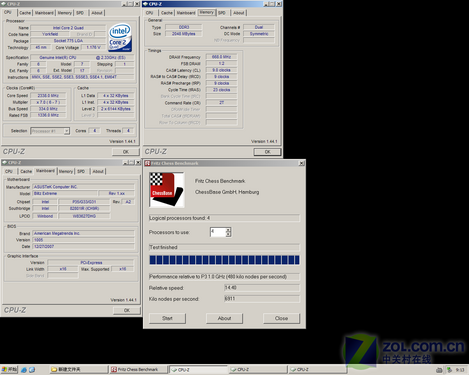Screen dimensions: 469x375
Task: Select the Bus Speed value '334.0 MHz'
Action: pyautogui.click(x=48, y=109)
